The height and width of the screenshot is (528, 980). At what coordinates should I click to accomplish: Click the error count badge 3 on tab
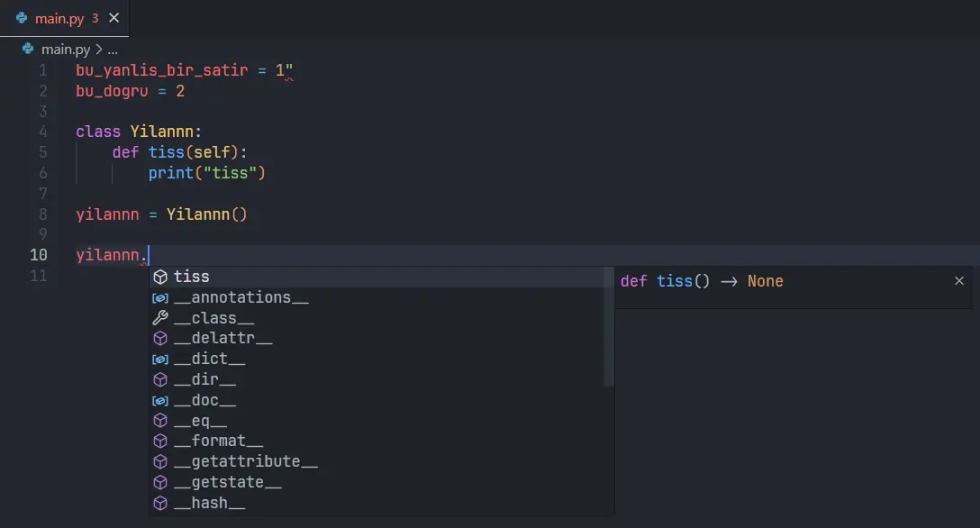coord(95,18)
